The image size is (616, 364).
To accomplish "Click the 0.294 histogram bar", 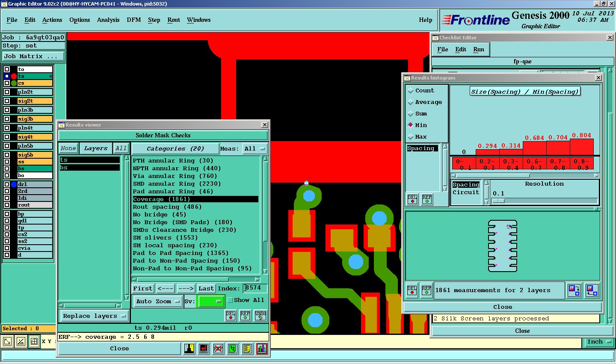I will (488, 152).
